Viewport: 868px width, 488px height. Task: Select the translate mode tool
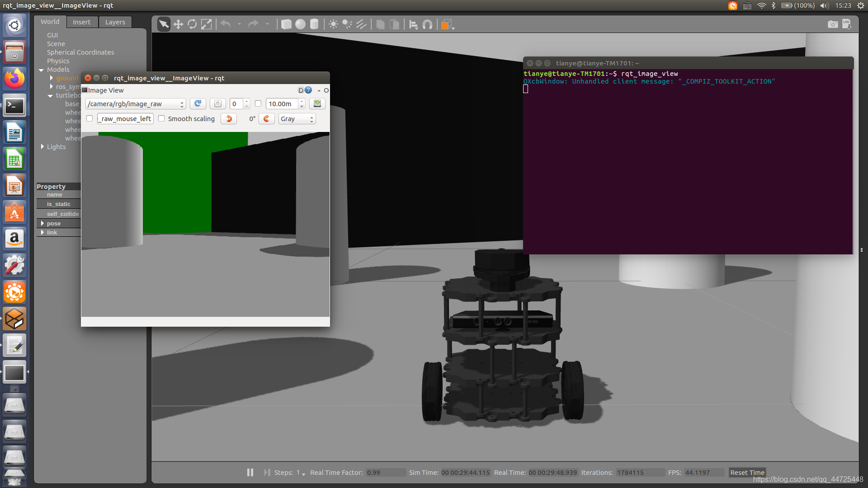(178, 24)
